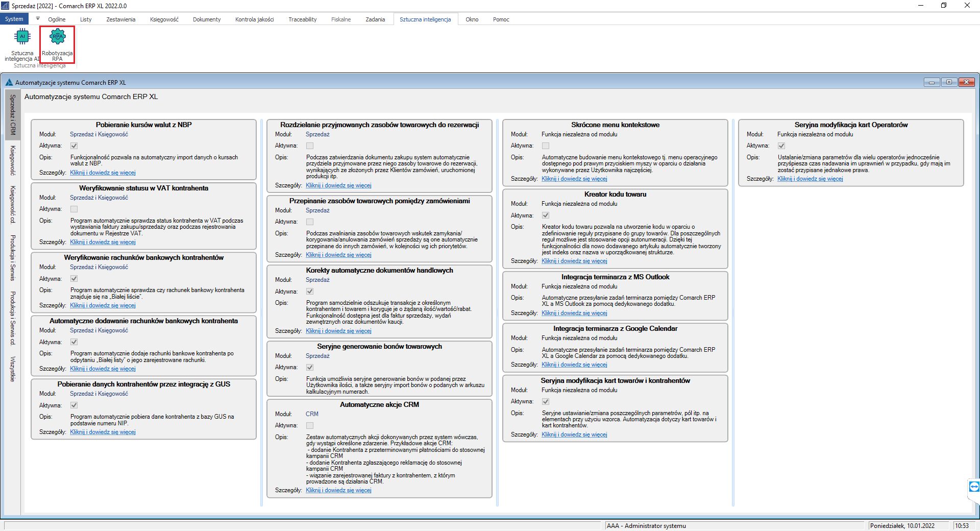Open the System menu
The image size is (980, 531).
pos(14,19)
